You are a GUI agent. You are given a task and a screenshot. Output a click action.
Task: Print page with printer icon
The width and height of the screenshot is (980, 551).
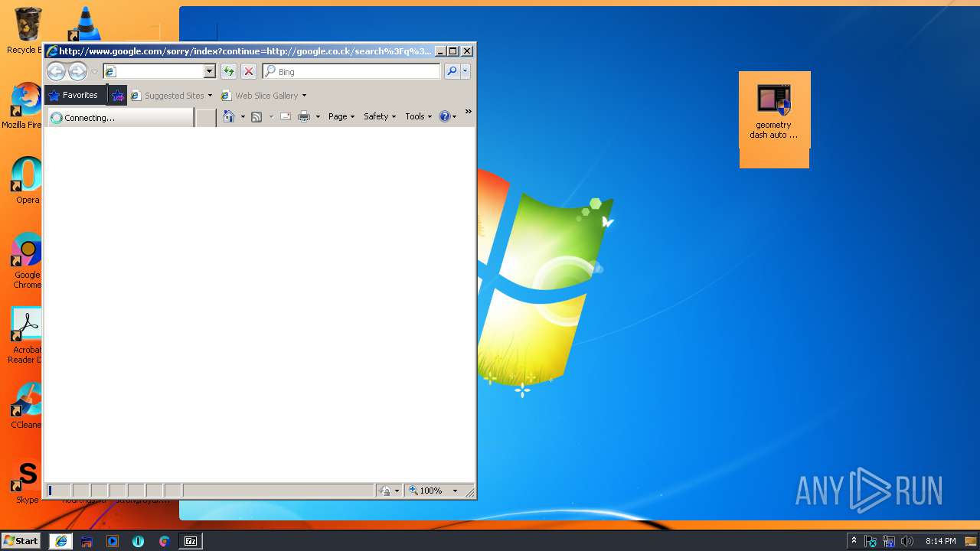pos(304,116)
